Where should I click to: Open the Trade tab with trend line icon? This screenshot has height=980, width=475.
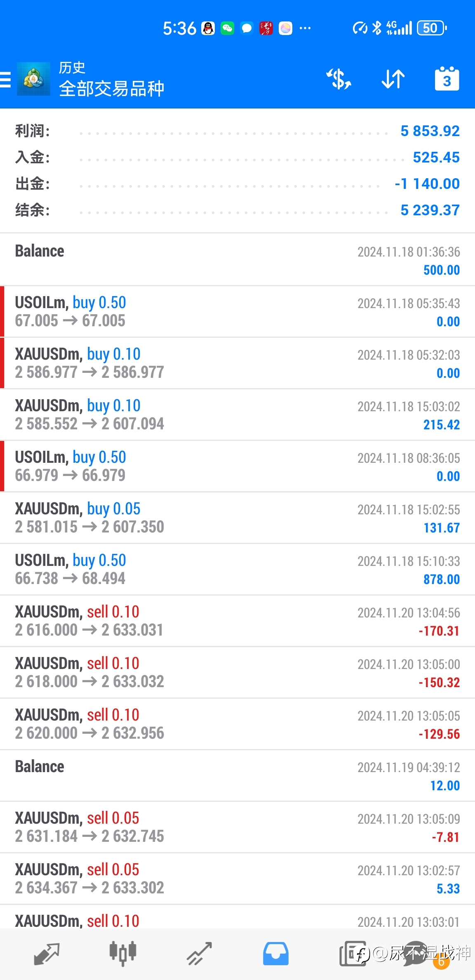point(200,954)
